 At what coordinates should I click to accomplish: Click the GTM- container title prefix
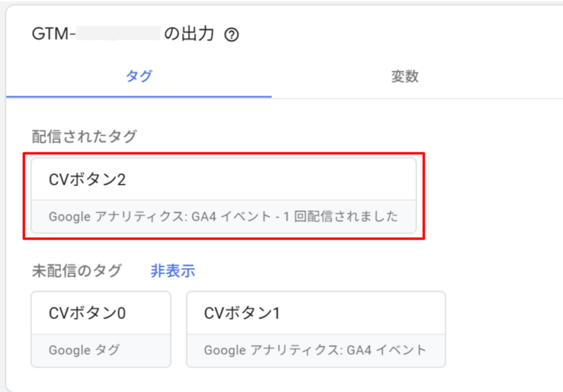pyautogui.click(x=54, y=35)
